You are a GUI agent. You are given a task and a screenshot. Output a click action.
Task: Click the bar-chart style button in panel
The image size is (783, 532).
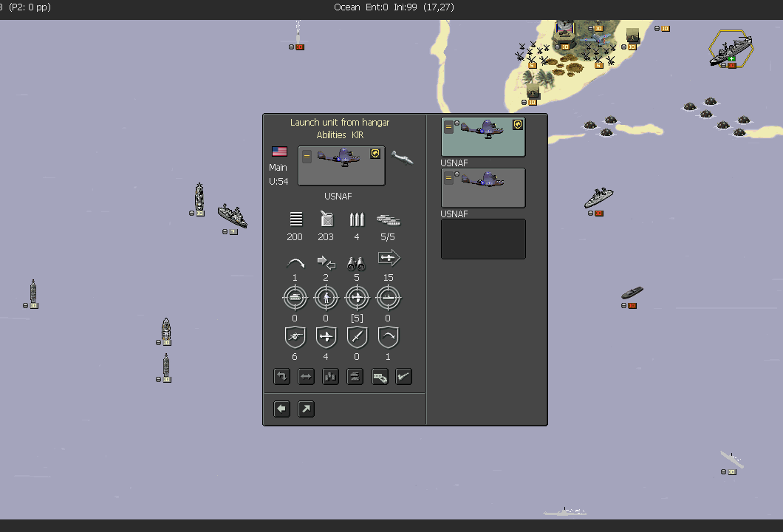330,377
